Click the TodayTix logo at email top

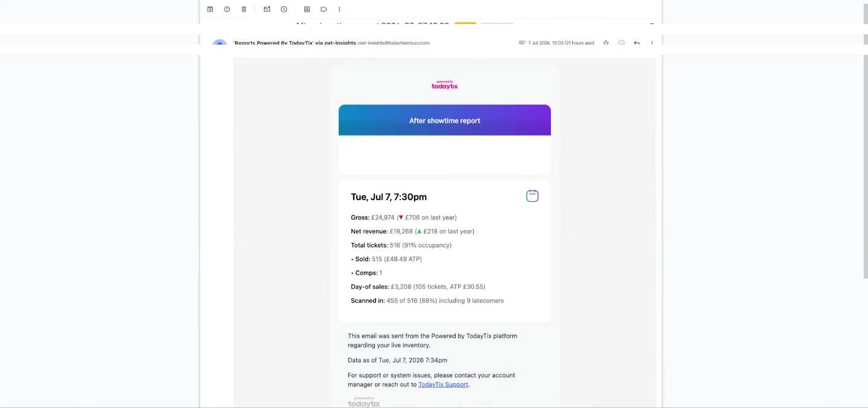coord(445,85)
